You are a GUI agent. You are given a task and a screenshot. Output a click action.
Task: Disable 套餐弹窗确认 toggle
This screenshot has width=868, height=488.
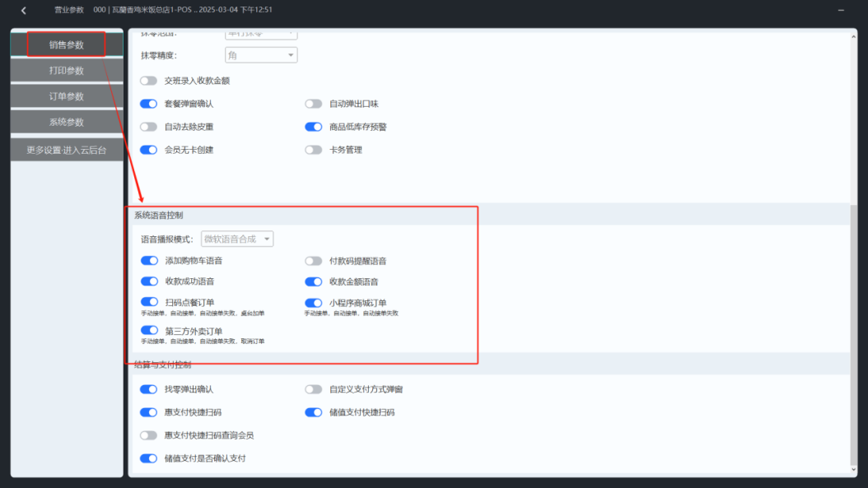click(148, 104)
